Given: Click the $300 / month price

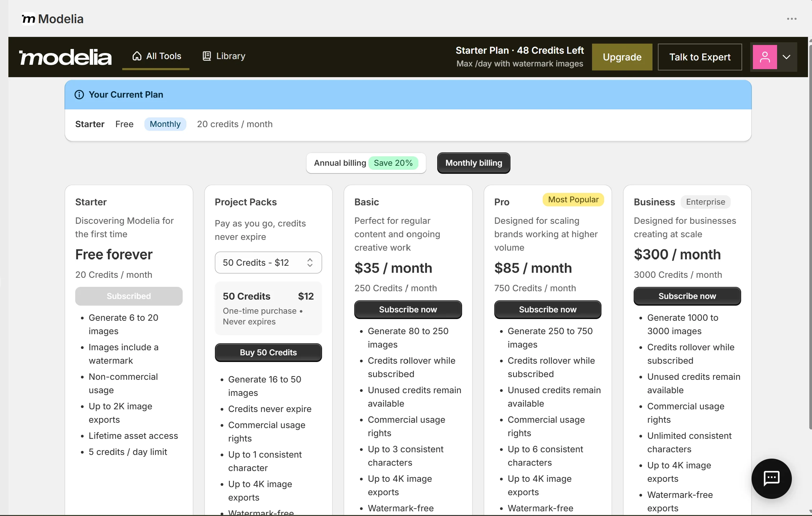Looking at the screenshot, I should pyautogui.click(x=677, y=254).
